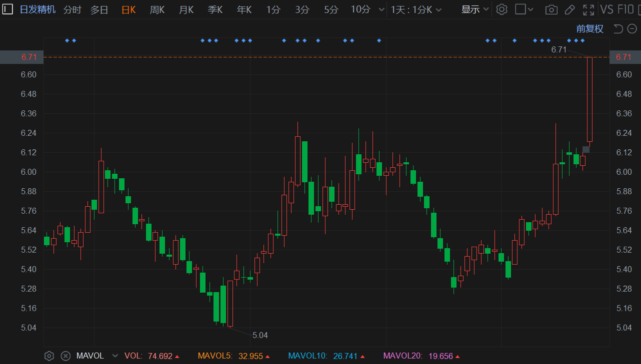Click the VS compare button
The height and width of the screenshot is (364, 641).
click(606, 9)
